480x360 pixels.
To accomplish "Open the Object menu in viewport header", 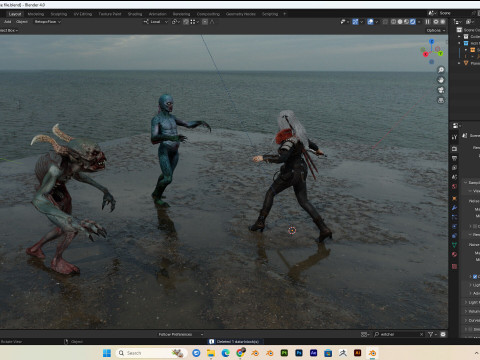I will tap(22, 22).
